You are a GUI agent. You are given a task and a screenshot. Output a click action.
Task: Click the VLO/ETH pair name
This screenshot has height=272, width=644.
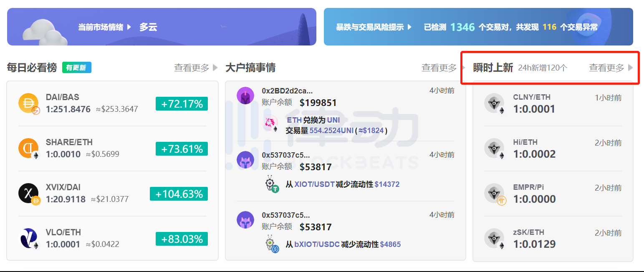point(63,232)
